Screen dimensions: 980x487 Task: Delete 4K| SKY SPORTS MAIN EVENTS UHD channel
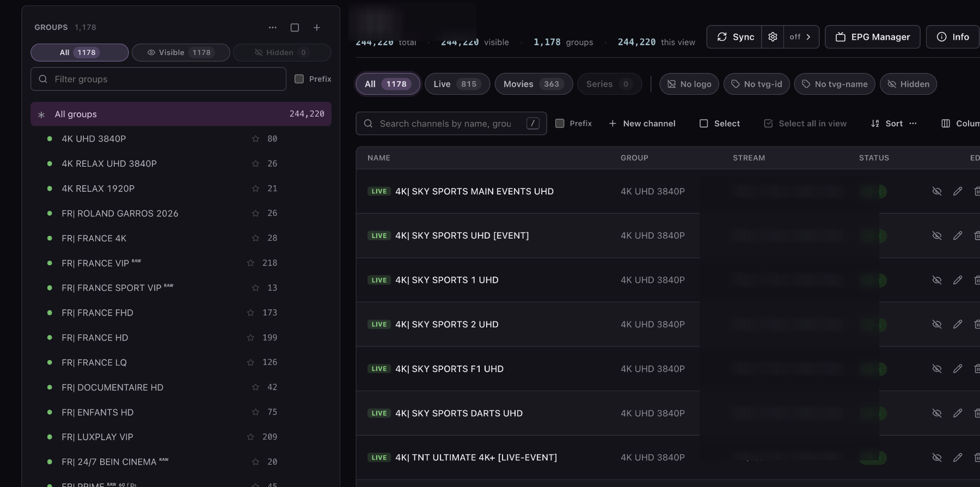(x=977, y=191)
